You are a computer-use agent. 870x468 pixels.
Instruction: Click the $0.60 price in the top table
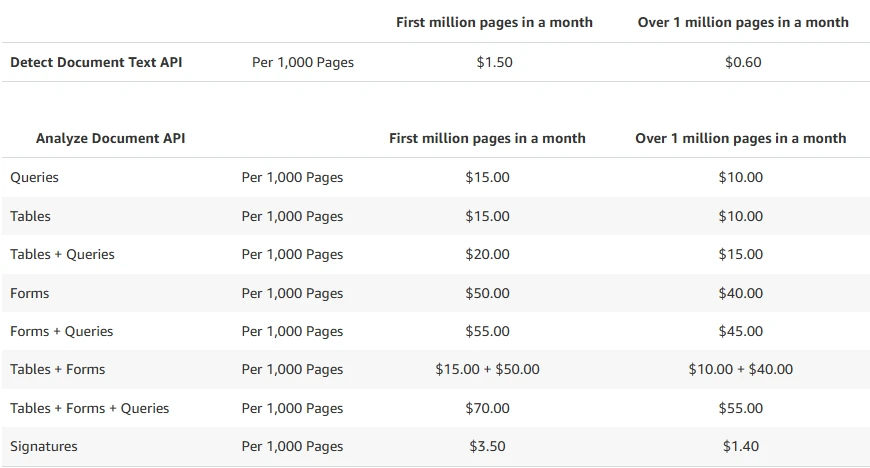click(x=742, y=62)
